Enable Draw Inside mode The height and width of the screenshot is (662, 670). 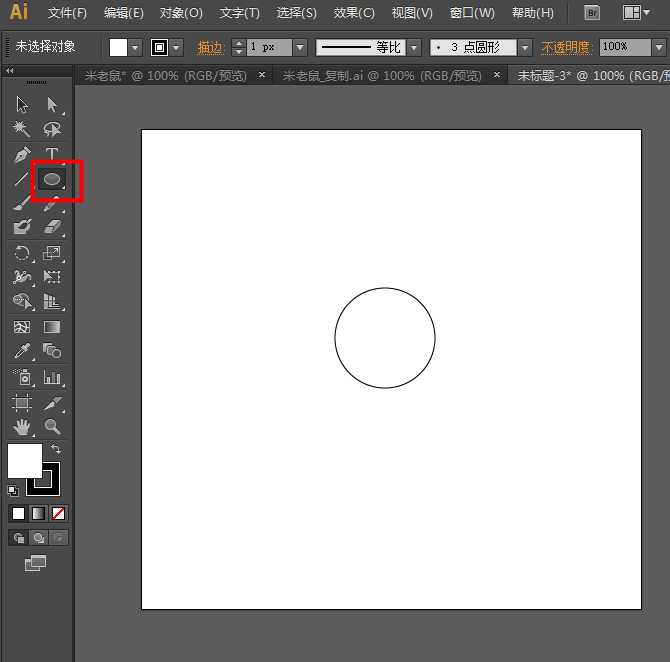pos(59,538)
